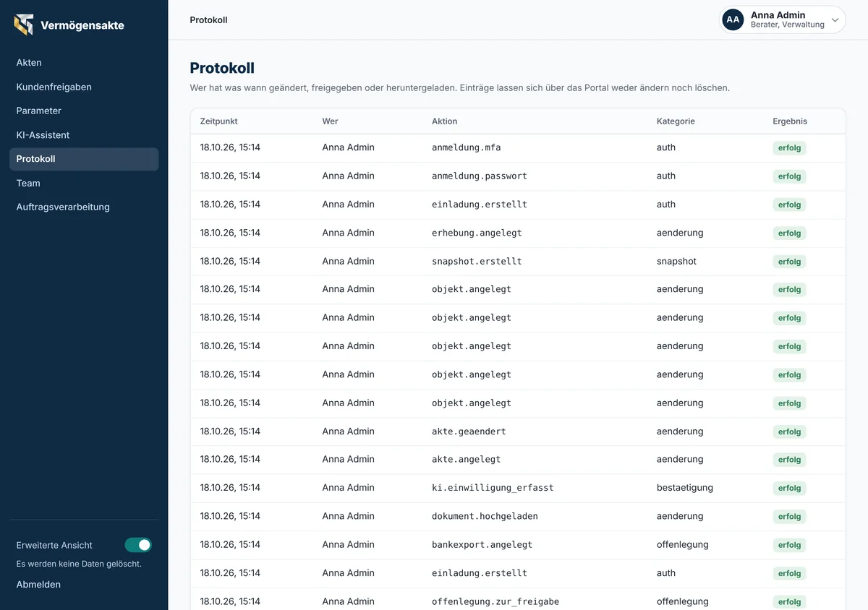Screen dimensions: 868x610
Task: Navigate to Team in the sidebar
Action: 84,183
